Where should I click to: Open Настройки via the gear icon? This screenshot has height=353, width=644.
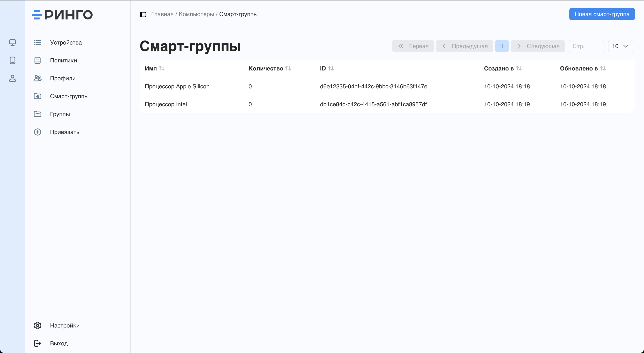coord(37,325)
